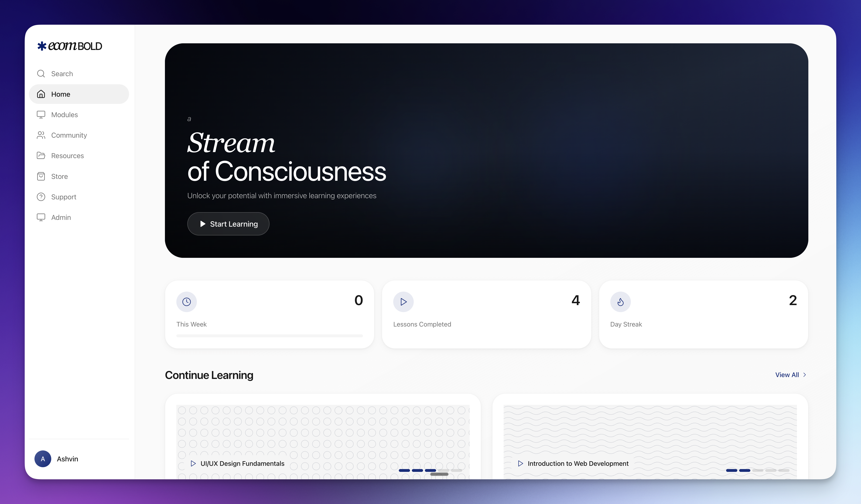This screenshot has height=504, width=861.
Task: Open the Resources page
Action: pos(79,156)
